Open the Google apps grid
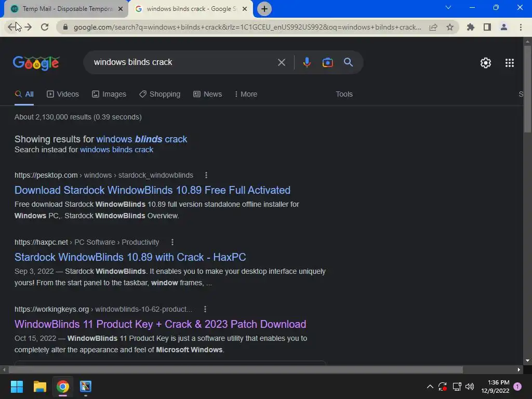This screenshot has height=399, width=532. 509,63
